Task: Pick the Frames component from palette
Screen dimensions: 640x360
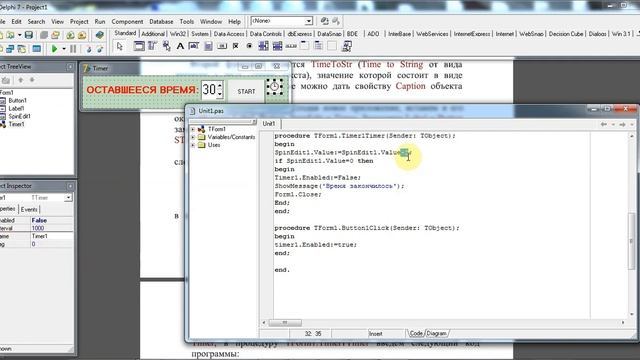Action: click(x=139, y=46)
